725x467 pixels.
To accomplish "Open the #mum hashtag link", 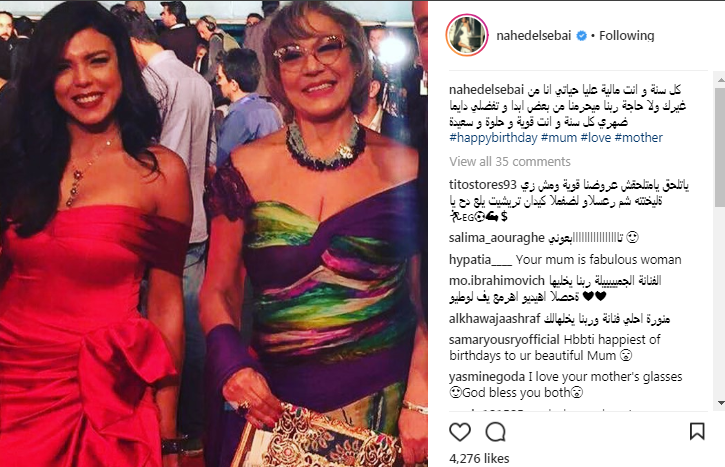I will [x=559, y=137].
